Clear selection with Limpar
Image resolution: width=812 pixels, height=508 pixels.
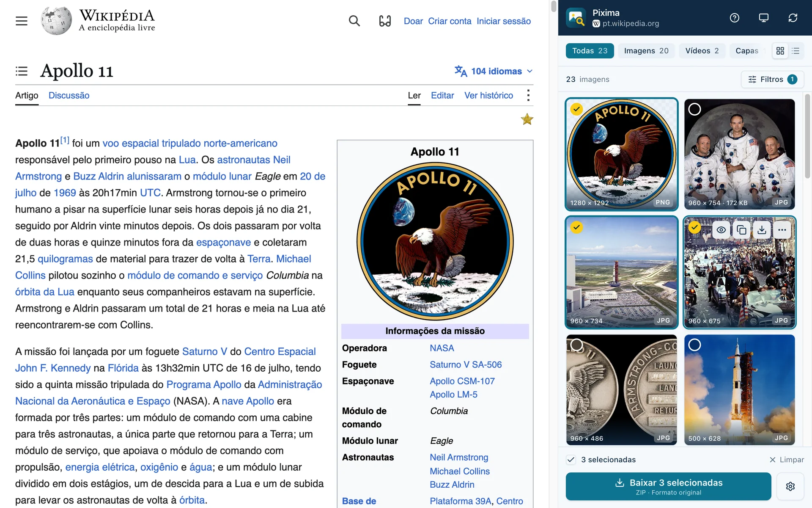coord(787,460)
